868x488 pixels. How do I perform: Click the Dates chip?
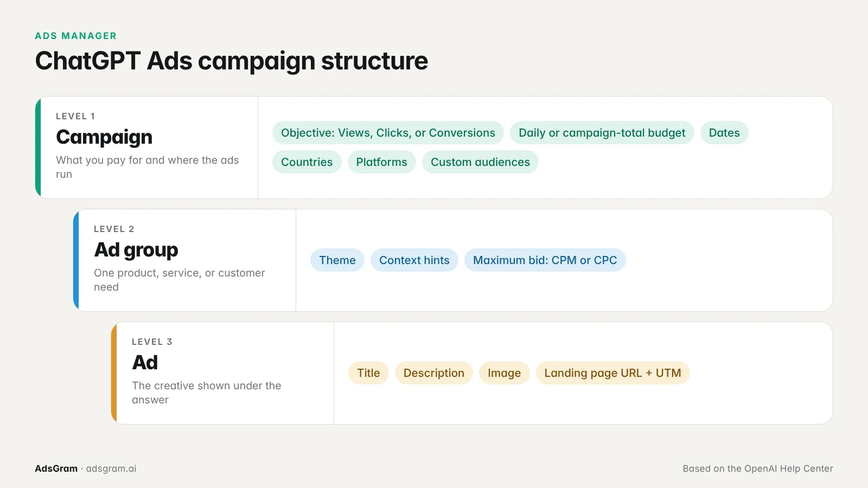(724, 133)
